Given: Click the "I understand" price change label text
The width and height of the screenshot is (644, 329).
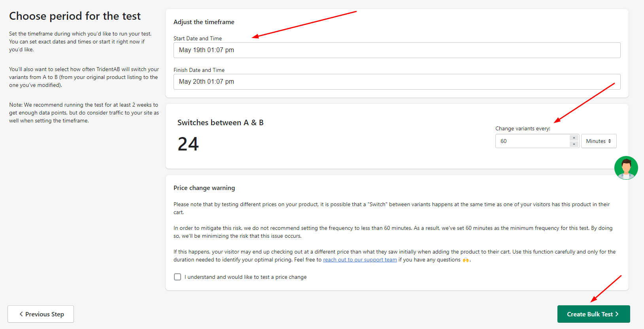Looking at the screenshot, I should (245, 277).
